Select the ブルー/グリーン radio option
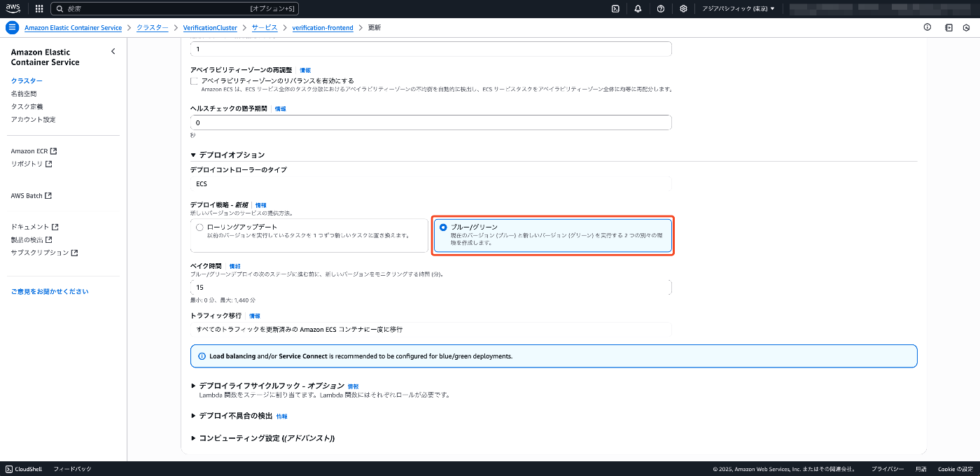 pyautogui.click(x=443, y=227)
